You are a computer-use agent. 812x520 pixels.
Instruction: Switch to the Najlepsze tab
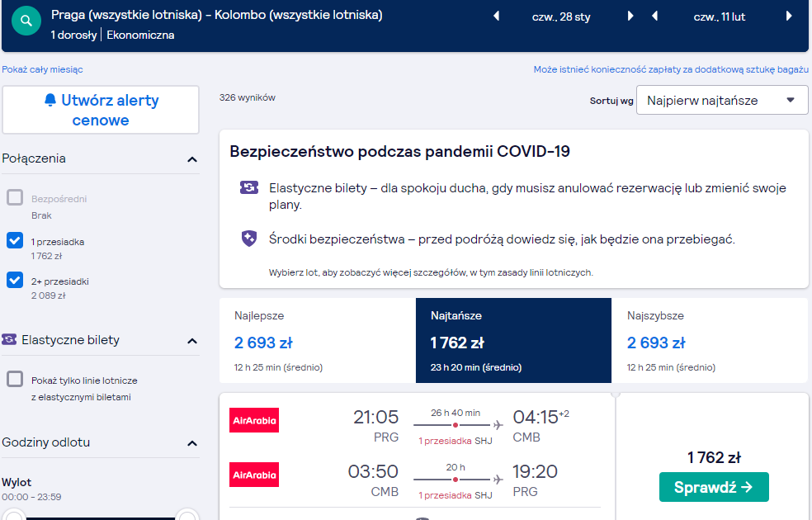318,340
